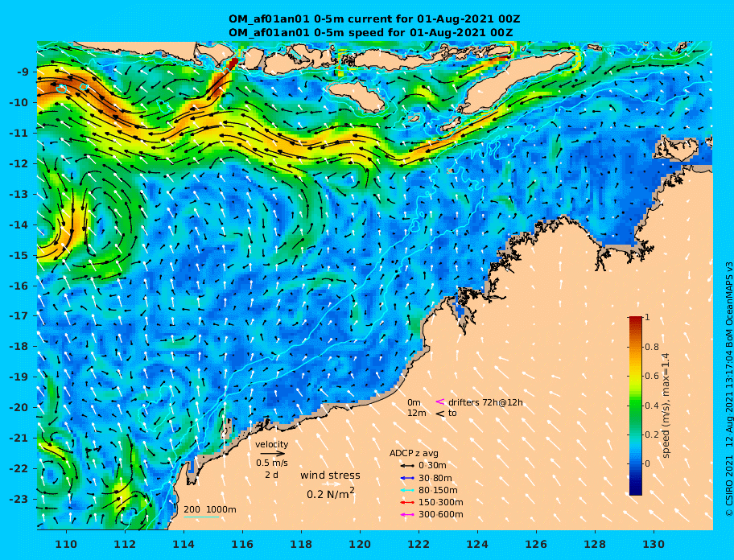Click latitude axis label '-15'
The width and height of the screenshot is (734, 560).
(20, 255)
